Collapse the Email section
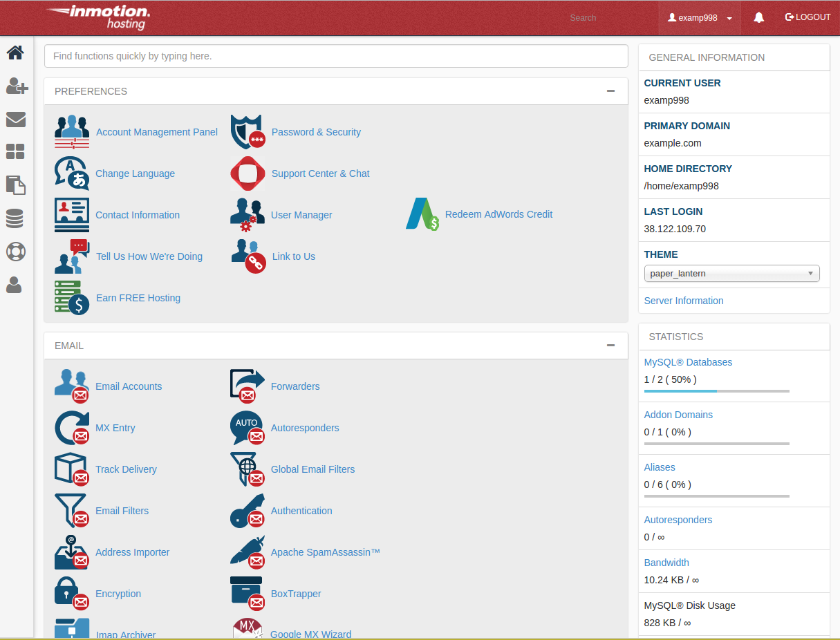The height and width of the screenshot is (640, 840). pyautogui.click(x=610, y=346)
